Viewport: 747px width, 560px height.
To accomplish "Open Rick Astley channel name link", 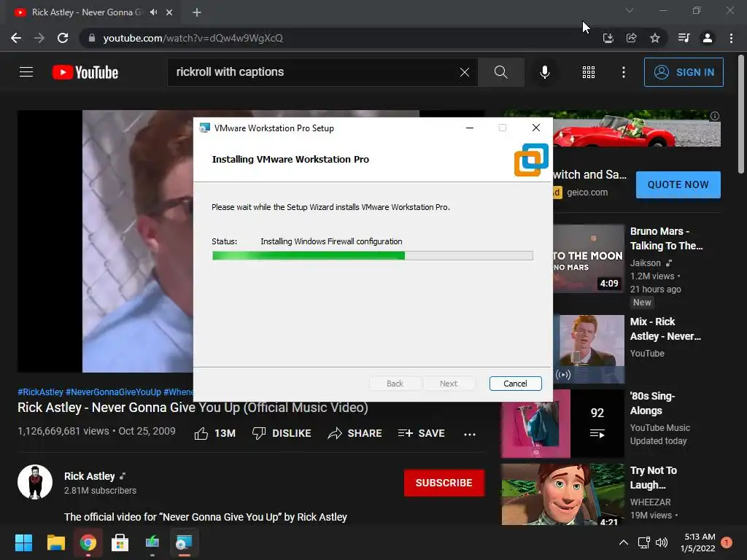I will click(90, 476).
